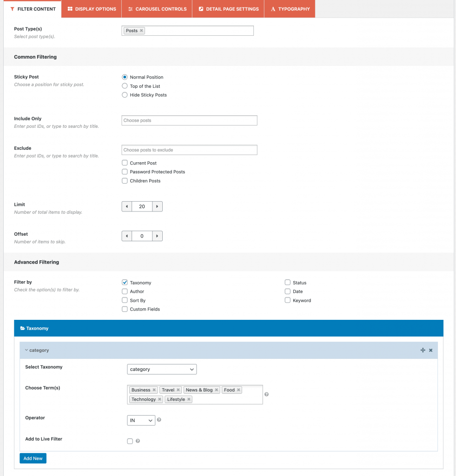Enable the Sort By filter
Viewport: 456px width, 476px height.
pos(125,300)
